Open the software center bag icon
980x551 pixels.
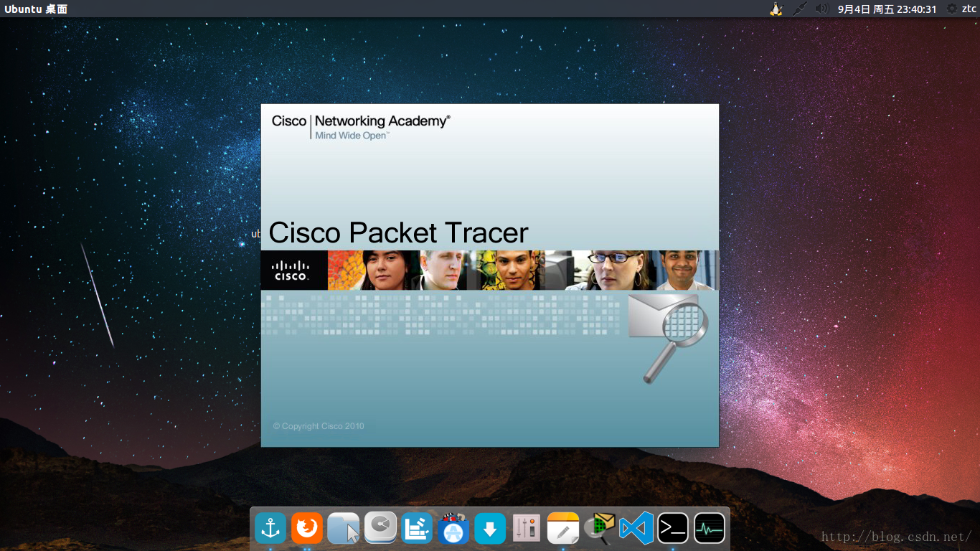click(x=453, y=529)
